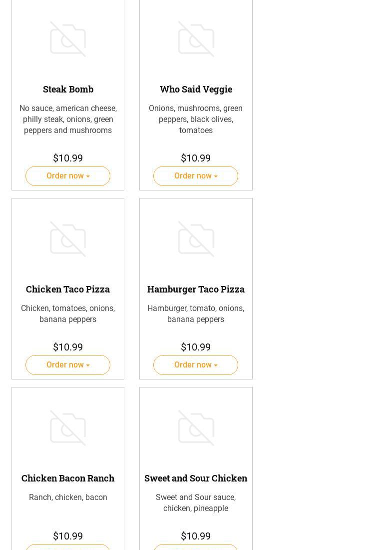This screenshot has width=392, height=550.
Task: Click the Chicken Bacon Ranch title
Action: [x=68, y=478]
